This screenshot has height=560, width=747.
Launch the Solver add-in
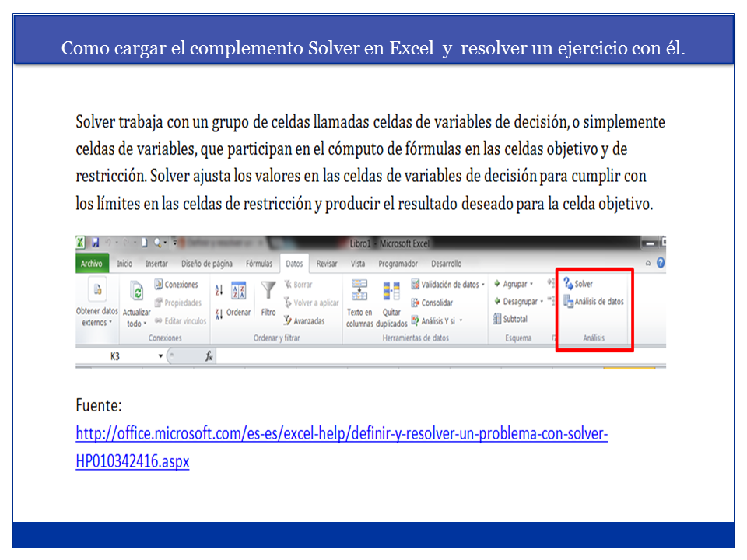[578, 284]
